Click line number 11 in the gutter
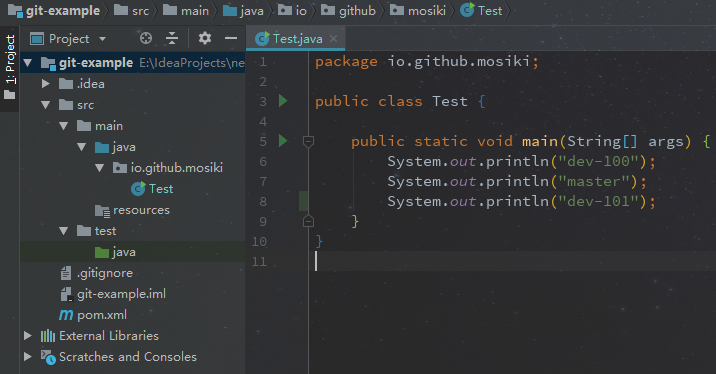Screen dimensions: 716x374 [x=259, y=262]
